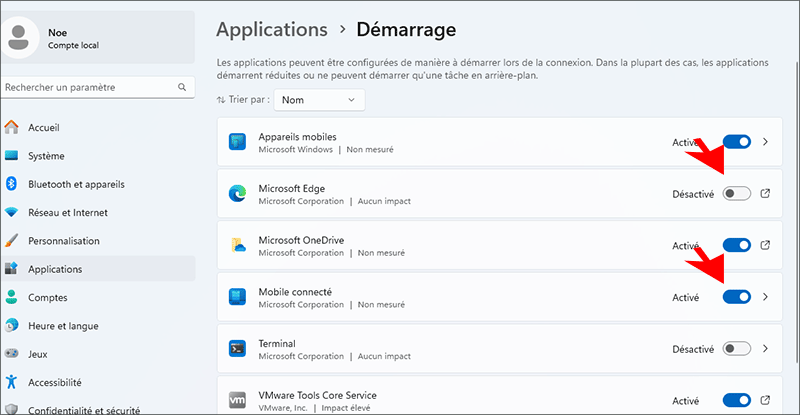Disable Appareils mobiles startup toggle

(x=737, y=142)
